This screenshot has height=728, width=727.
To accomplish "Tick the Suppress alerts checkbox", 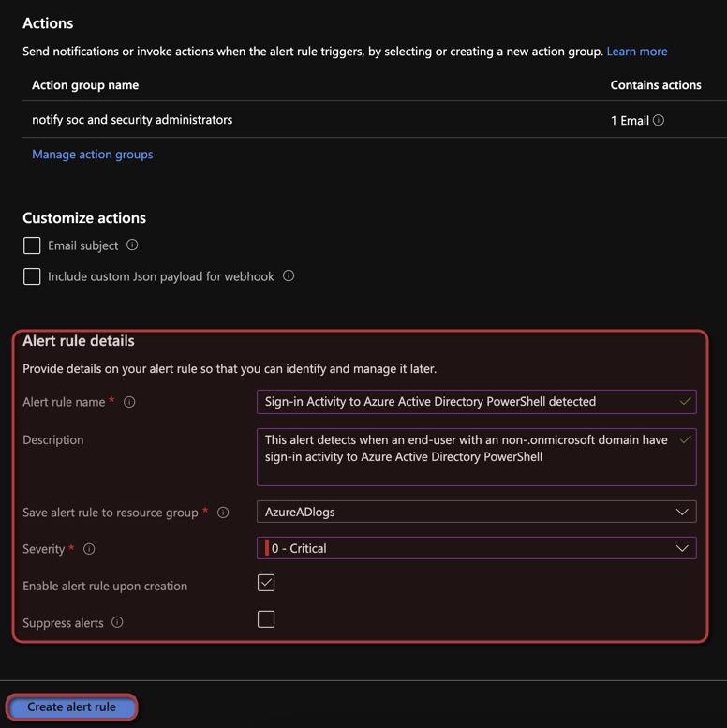I will 266,619.
